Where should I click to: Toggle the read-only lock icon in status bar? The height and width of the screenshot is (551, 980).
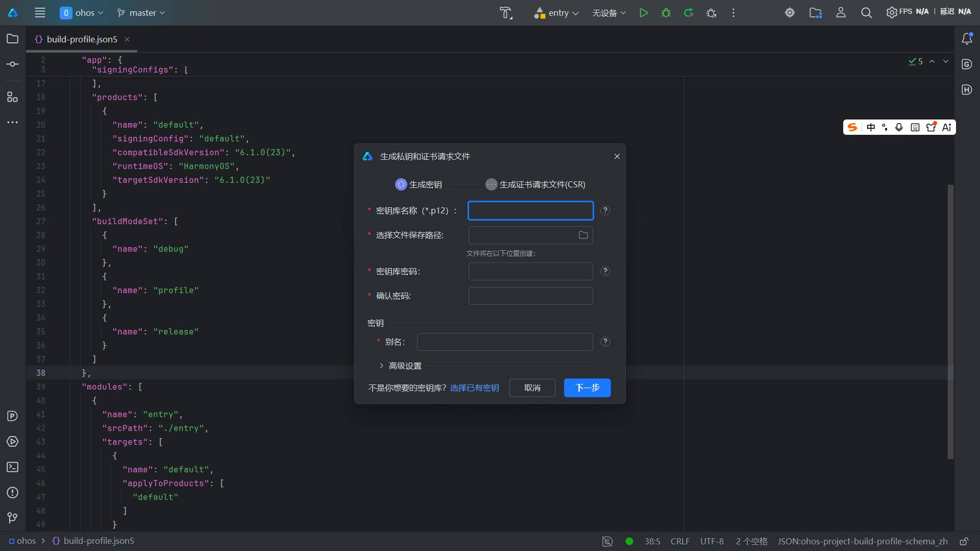pyautogui.click(x=964, y=541)
